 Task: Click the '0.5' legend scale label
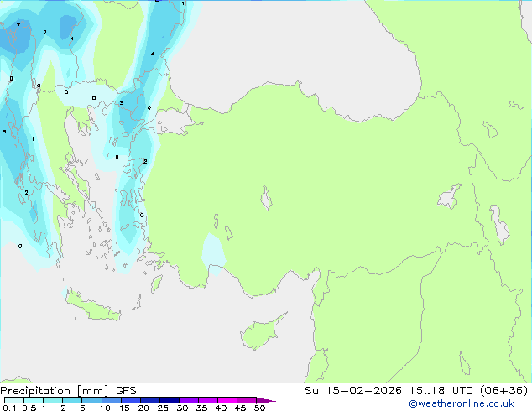click(x=29, y=408)
